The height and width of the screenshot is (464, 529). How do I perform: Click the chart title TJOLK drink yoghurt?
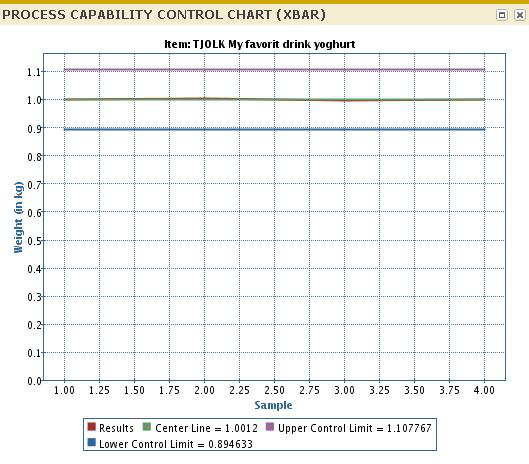(259, 44)
